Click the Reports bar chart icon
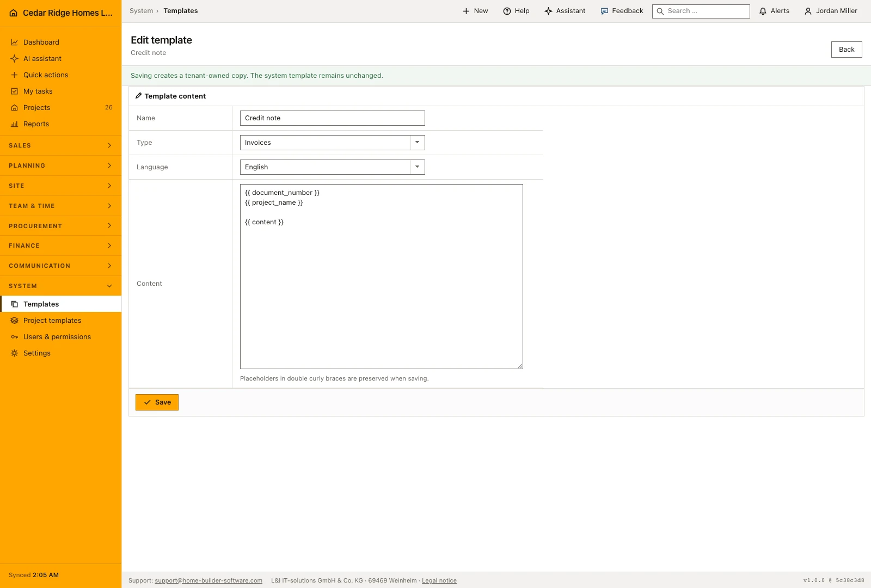Image resolution: width=871 pixels, height=588 pixels. click(15, 124)
